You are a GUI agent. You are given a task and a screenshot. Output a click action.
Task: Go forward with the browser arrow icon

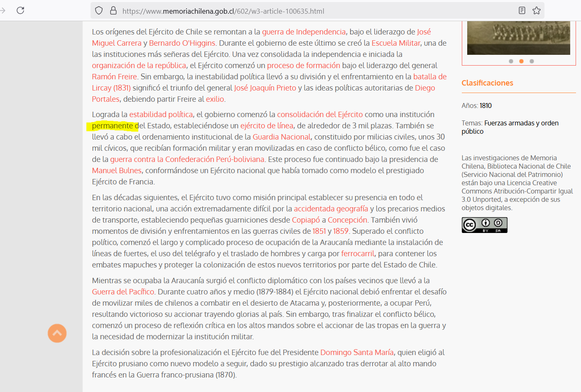[3, 10]
